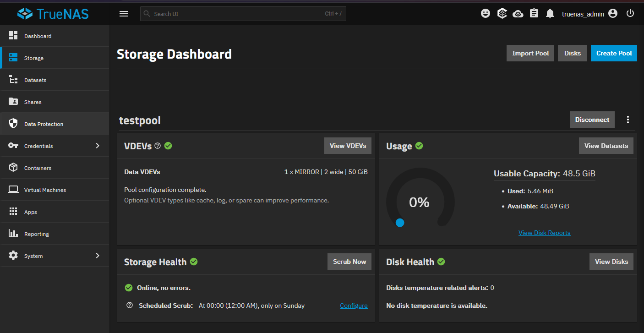Screen dimensions: 644x333
Task: Disconnect the testpool pool
Action: point(592,120)
